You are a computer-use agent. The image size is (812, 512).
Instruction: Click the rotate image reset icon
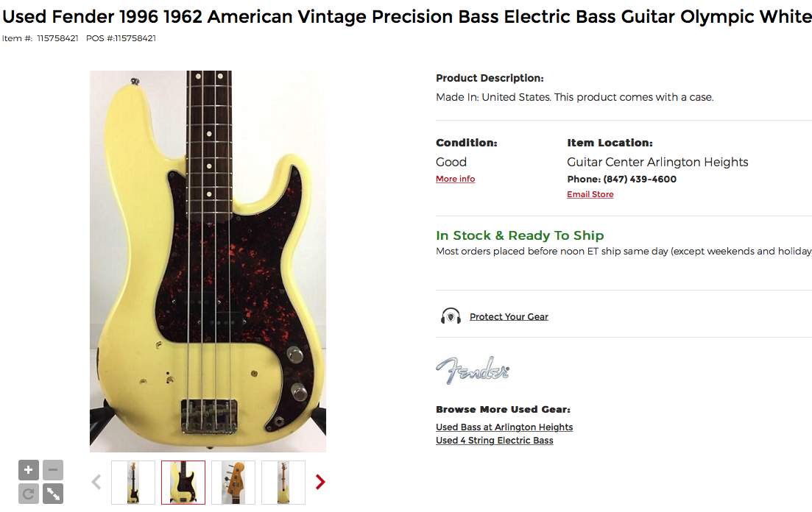pos(29,494)
